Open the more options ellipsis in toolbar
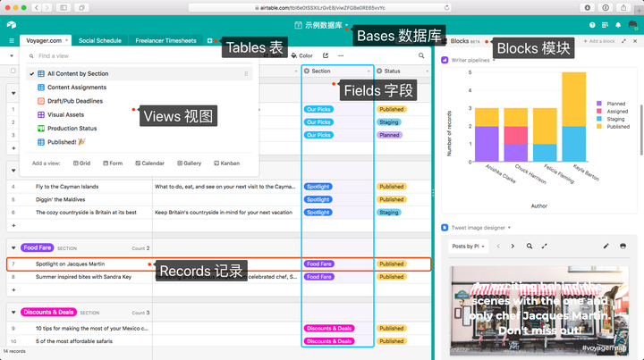The image size is (644, 360). point(341,55)
